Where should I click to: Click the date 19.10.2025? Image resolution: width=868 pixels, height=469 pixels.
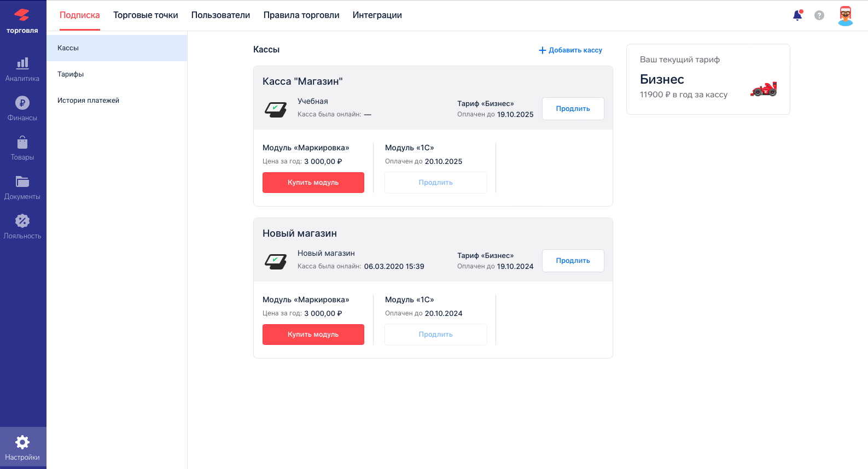pyautogui.click(x=515, y=114)
